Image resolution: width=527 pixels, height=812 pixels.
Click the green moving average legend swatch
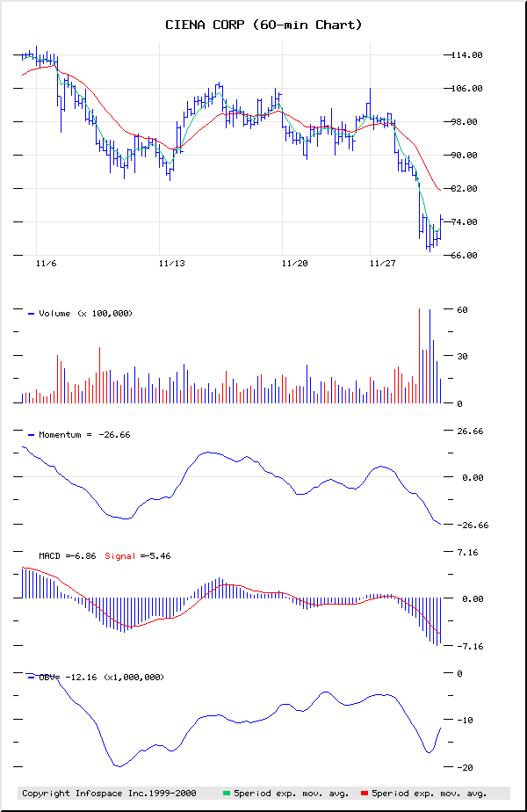tap(227, 794)
